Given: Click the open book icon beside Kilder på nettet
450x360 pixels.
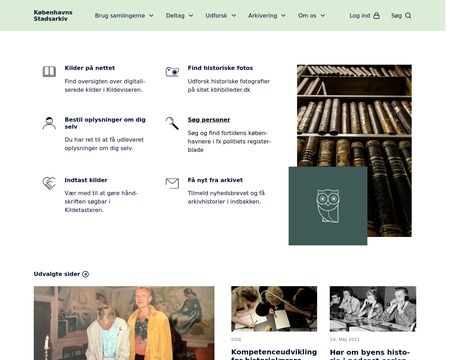Looking at the screenshot, I should click(49, 71).
